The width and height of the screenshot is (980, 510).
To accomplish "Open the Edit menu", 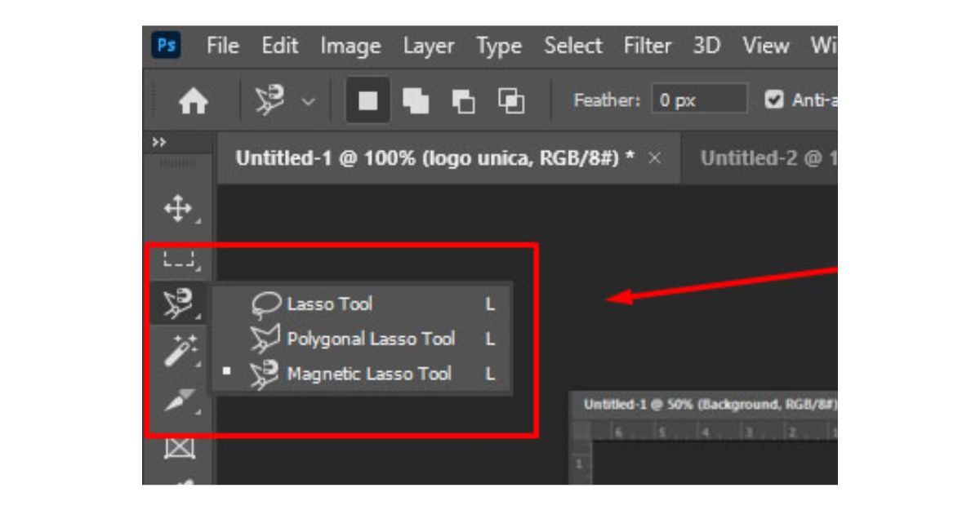I will click(x=279, y=46).
